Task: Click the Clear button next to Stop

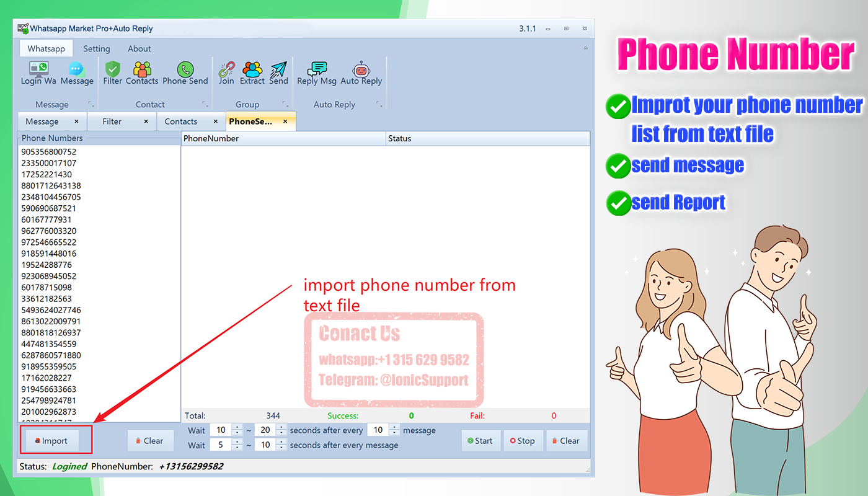Action: tap(567, 441)
